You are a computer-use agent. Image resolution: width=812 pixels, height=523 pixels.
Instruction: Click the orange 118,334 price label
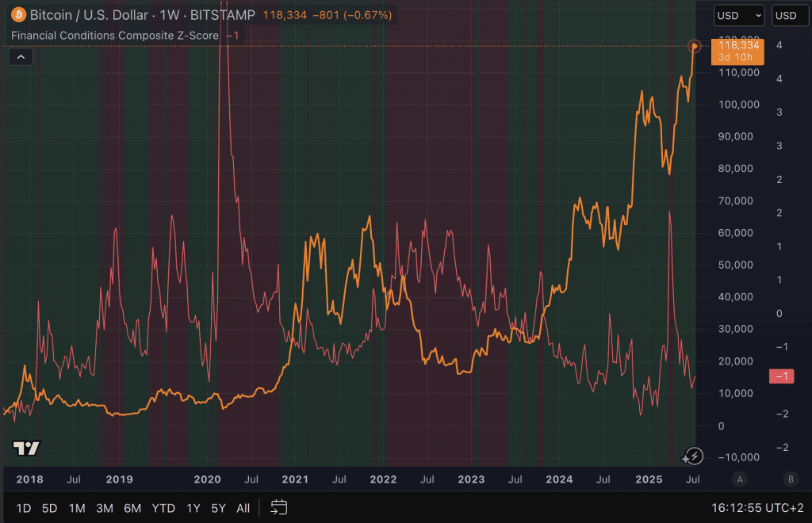point(737,52)
